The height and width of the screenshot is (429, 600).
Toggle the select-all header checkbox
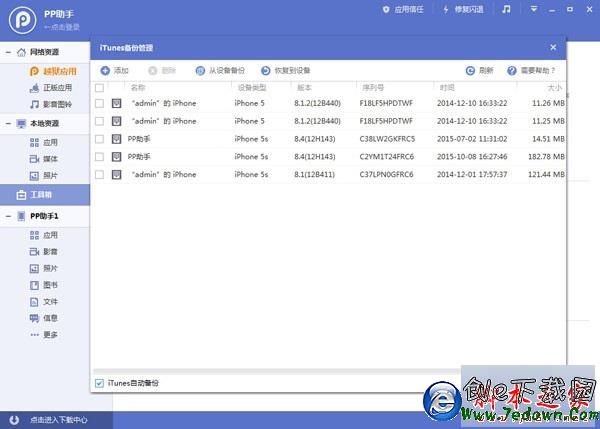(x=99, y=88)
